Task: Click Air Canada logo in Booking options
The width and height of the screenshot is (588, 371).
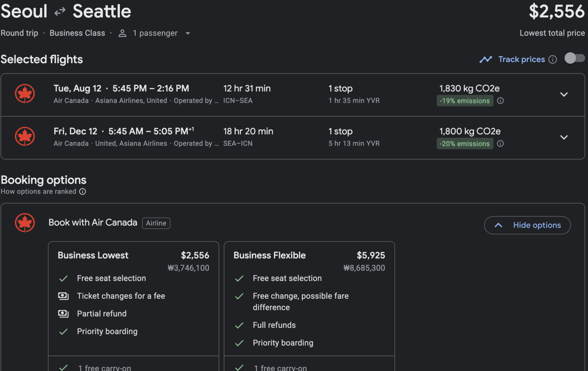Action: tap(25, 223)
